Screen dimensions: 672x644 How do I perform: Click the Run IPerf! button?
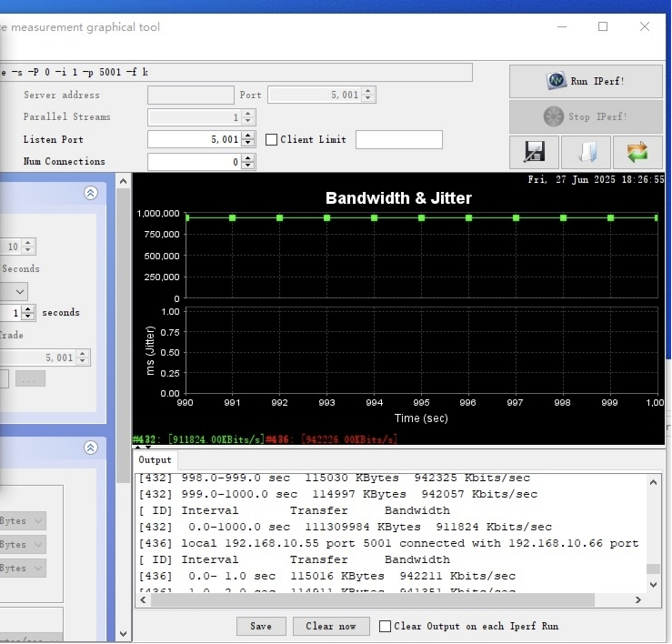tap(586, 82)
